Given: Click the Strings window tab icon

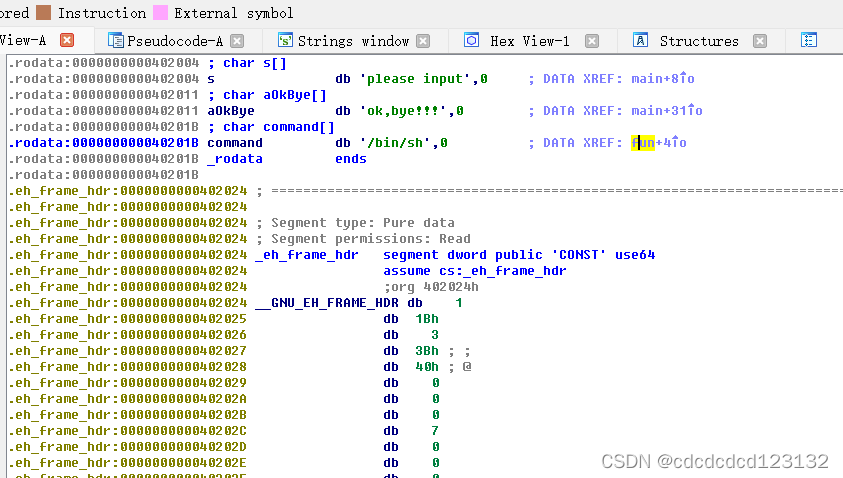Looking at the screenshot, I should pos(285,40).
